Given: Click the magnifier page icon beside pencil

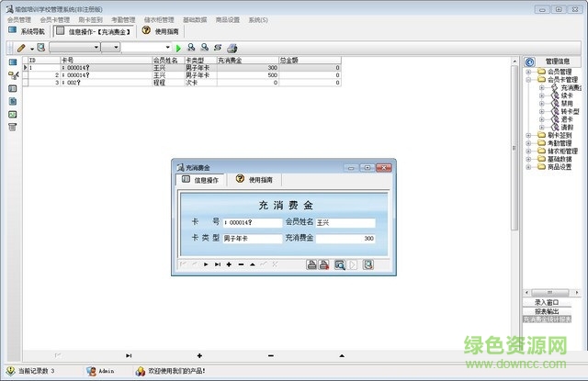Looking at the screenshot, I should [40, 48].
